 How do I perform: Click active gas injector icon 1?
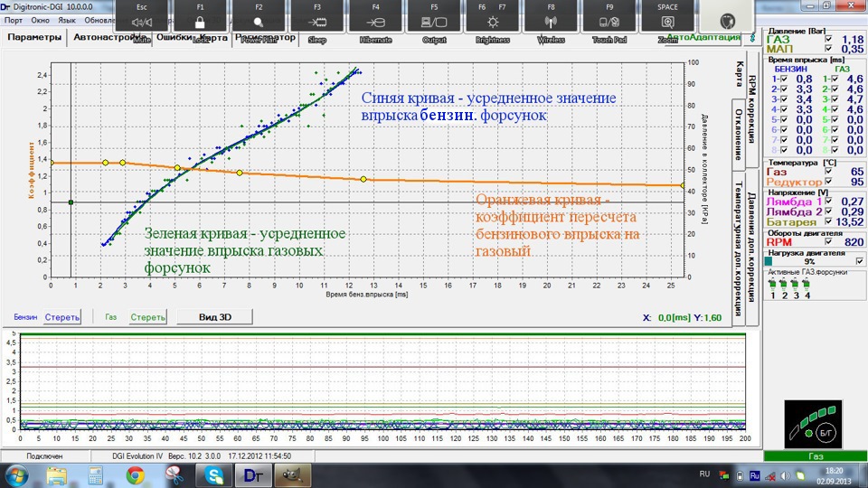pyautogui.click(x=772, y=285)
